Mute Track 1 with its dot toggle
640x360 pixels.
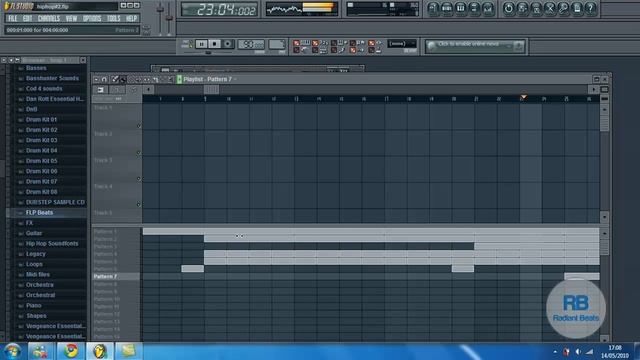[x=139, y=126]
